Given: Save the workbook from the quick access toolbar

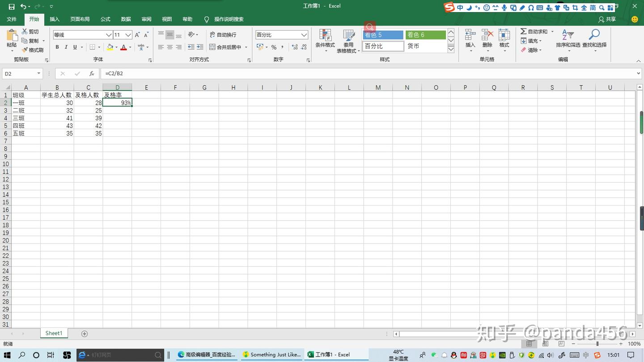Looking at the screenshot, I should [12, 7].
